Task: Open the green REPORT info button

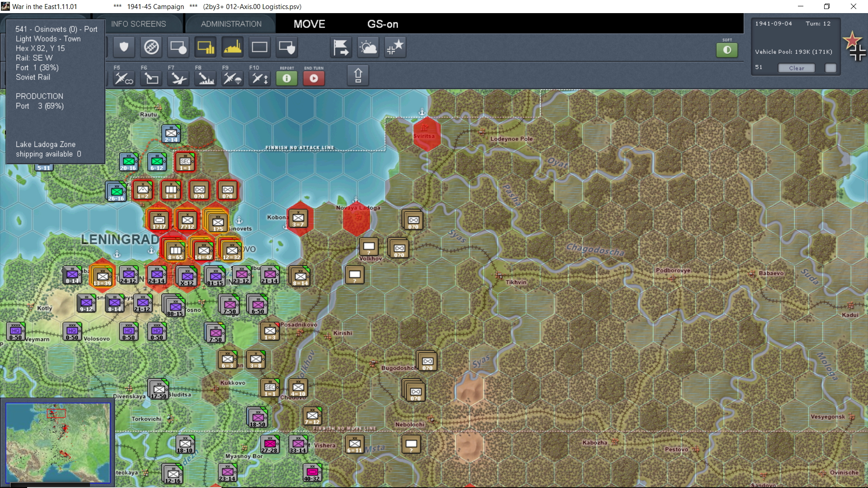Action: tap(287, 78)
